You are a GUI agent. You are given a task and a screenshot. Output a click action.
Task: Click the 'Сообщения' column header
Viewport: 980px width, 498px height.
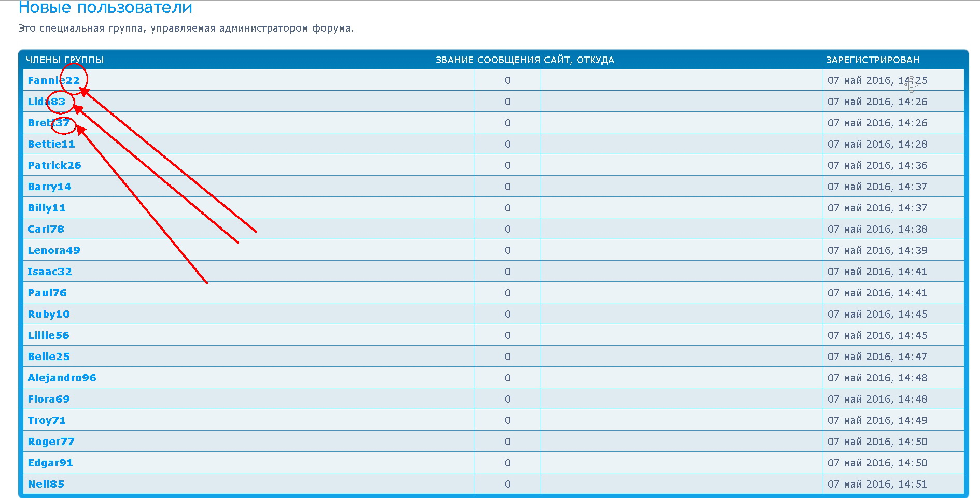pyautogui.click(x=509, y=60)
